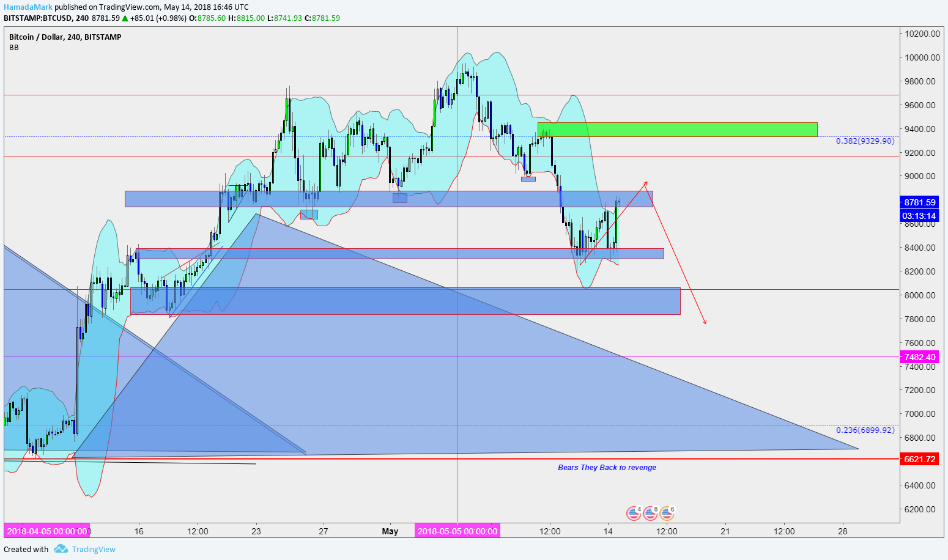Click the Created with footer text
The width and height of the screenshot is (948, 560).
tap(26, 549)
